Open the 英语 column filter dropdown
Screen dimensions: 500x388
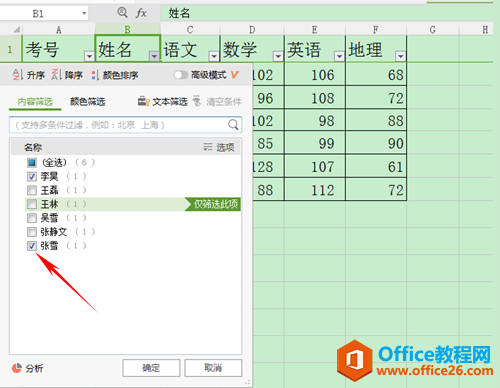pos(339,56)
